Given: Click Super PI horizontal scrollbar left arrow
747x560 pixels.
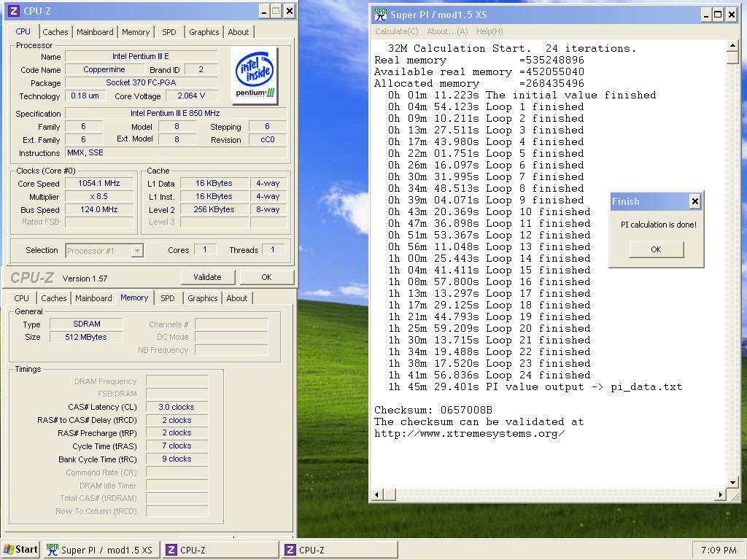Looking at the screenshot, I should click(377, 495).
